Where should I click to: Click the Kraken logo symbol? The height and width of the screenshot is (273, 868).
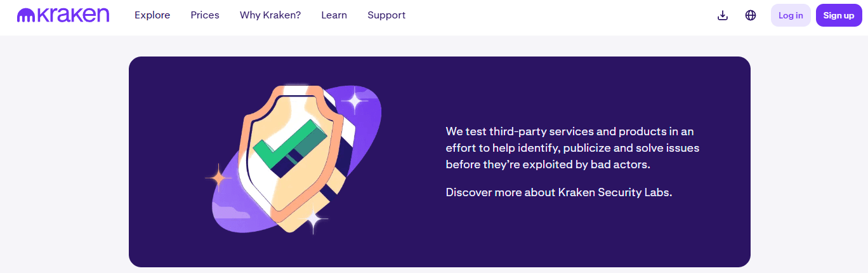pos(25,15)
